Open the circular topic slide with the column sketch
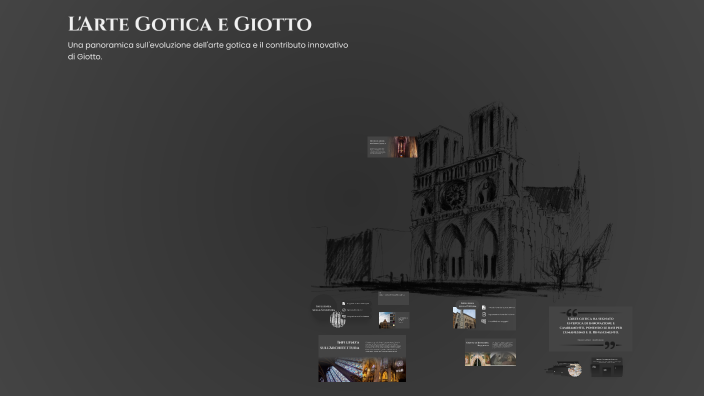This screenshot has width=704, height=396. coord(341,310)
